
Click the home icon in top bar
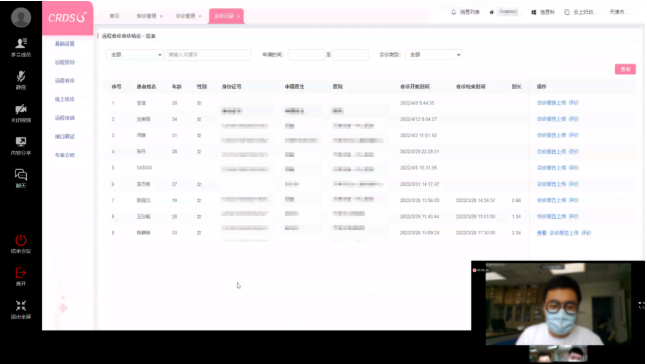(x=491, y=12)
